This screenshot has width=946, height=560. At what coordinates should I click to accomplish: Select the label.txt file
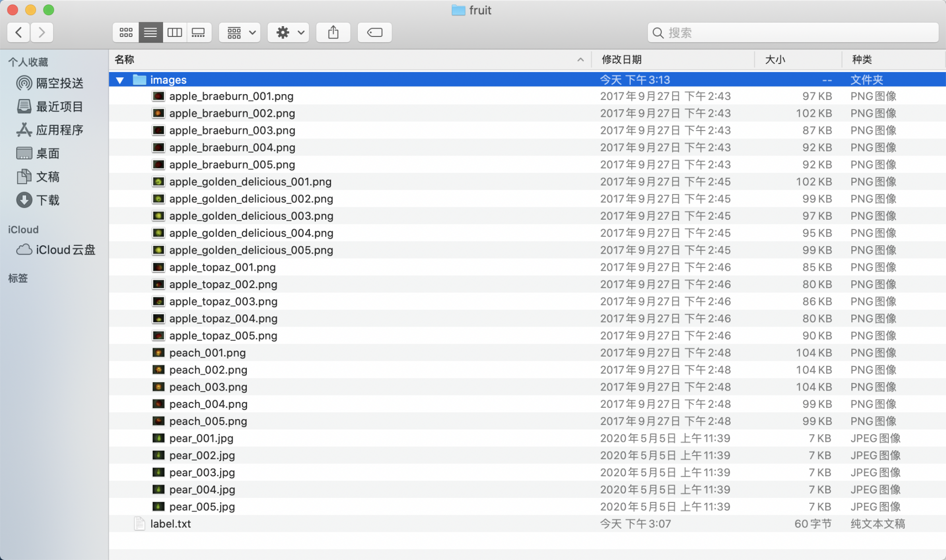(x=170, y=524)
